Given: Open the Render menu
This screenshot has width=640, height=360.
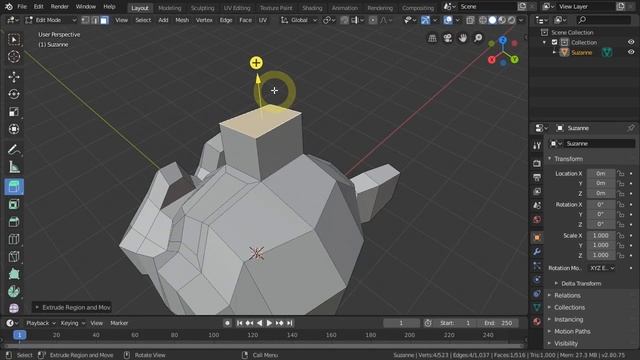Looking at the screenshot, I should 60,7.
